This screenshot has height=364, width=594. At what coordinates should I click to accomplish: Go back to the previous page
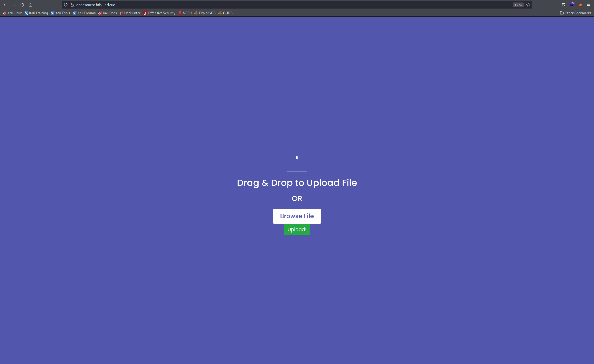[x=6, y=5]
